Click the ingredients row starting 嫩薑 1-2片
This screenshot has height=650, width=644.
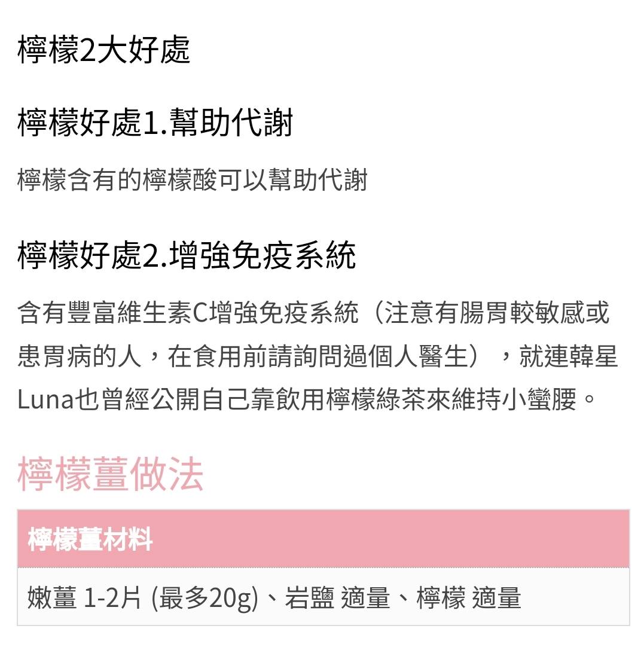pyautogui.click(x=323, y=597)
